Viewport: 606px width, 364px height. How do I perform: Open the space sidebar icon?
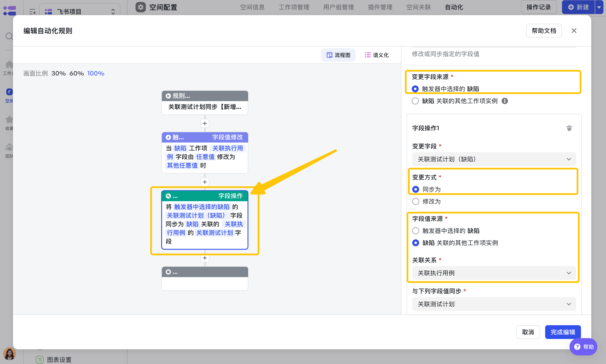pos(9,92)
